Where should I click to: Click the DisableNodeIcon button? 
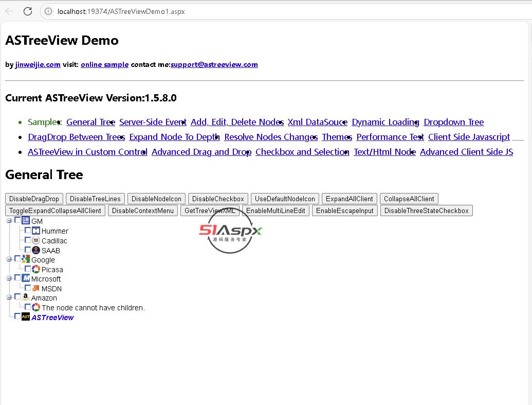[156, 199]
